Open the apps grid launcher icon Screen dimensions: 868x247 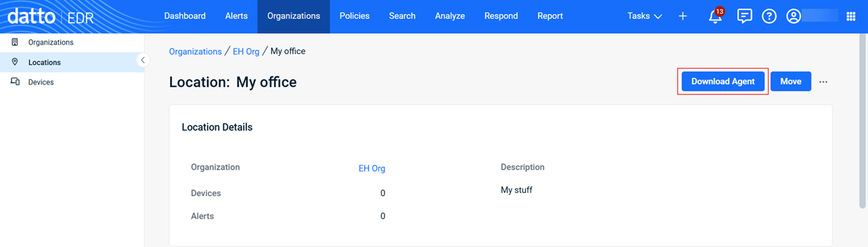pos(851,16)
